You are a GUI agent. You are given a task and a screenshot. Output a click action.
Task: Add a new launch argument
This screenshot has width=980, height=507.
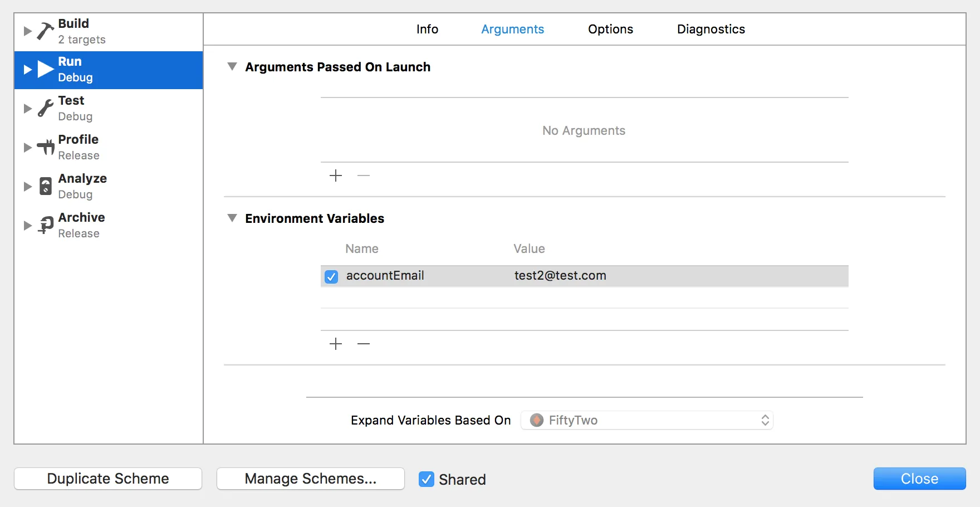336,176
